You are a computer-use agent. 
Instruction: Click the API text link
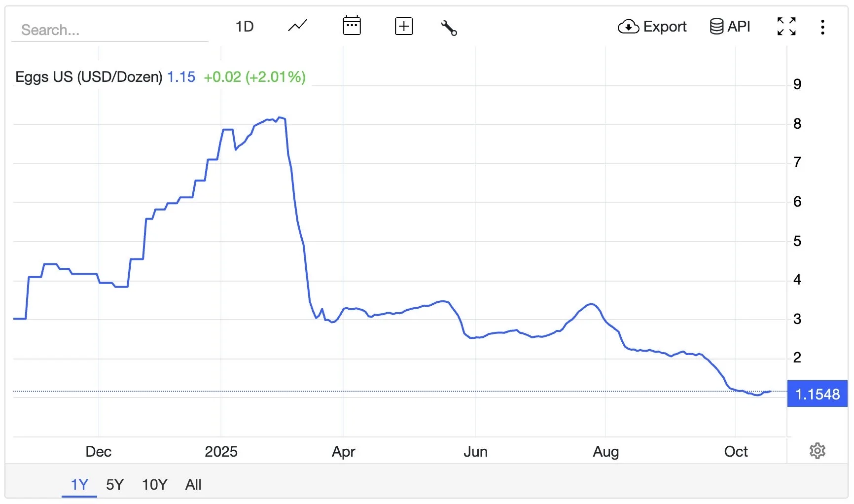point(739,26)
